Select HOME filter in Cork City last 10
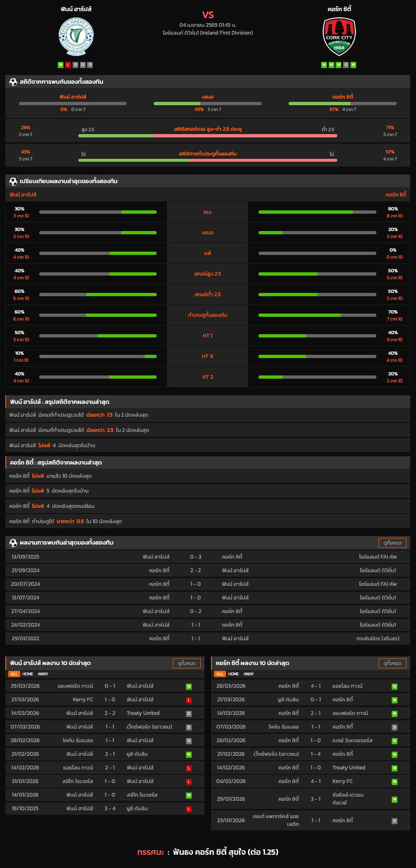 tap(233, 674)
